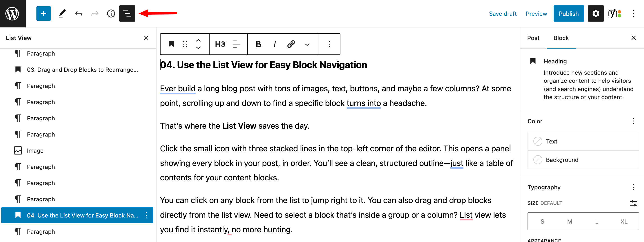Select font size XL

point(624,222)
